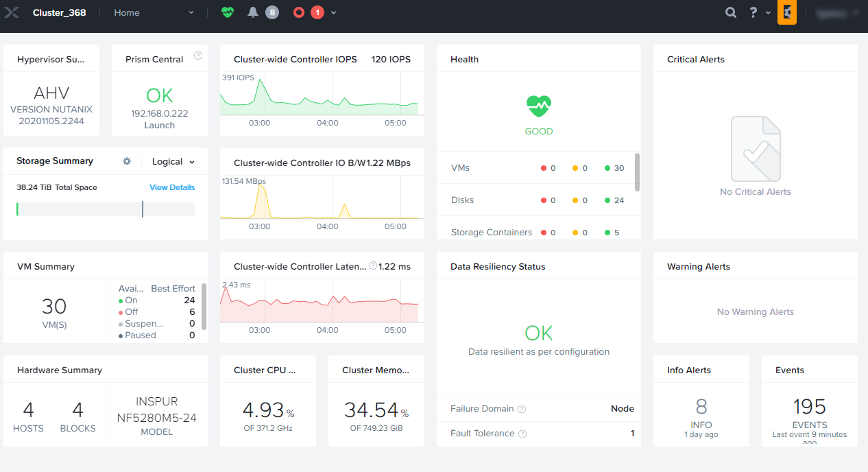
Task: Click the Nutanix logo in the corner
Action: tap(12, 12)
